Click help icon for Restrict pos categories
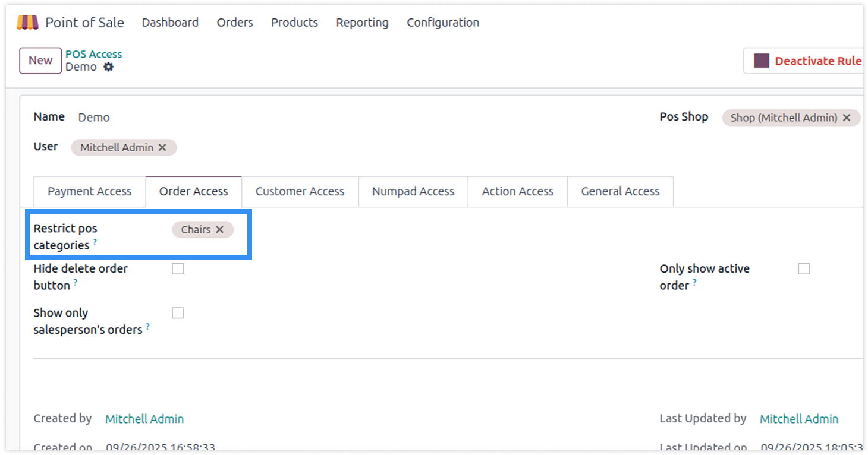This screenshot has height=455, width=868. 95,242
